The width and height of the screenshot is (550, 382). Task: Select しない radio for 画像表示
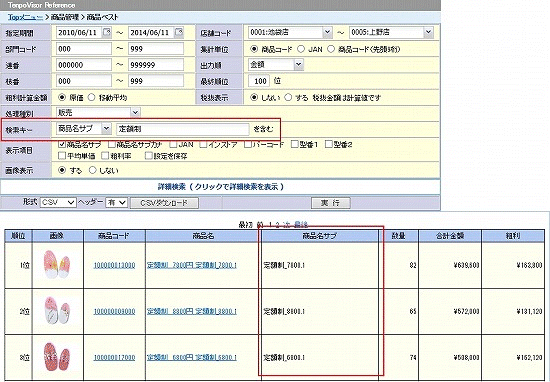coord(92,170)
